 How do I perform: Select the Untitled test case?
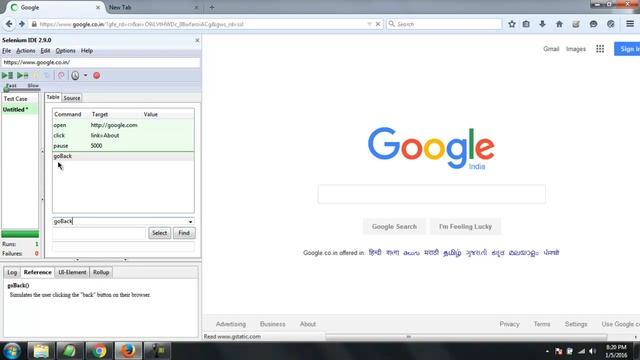coord(20,109)
